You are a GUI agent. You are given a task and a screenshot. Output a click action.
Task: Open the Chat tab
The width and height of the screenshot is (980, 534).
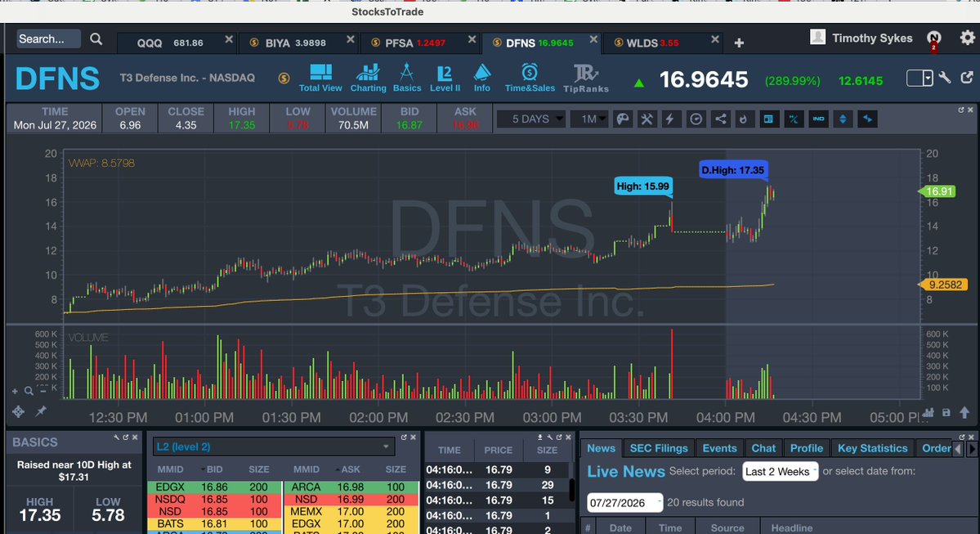[763, 448]
